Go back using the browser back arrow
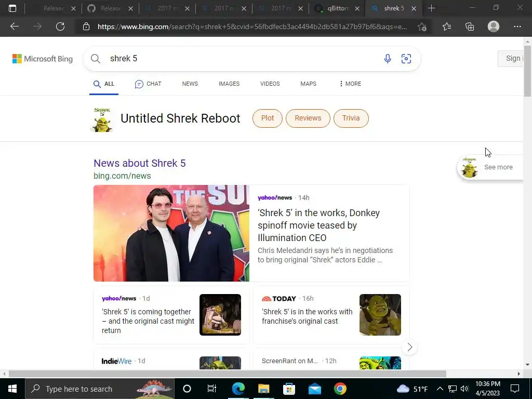 tap(14, 26)
